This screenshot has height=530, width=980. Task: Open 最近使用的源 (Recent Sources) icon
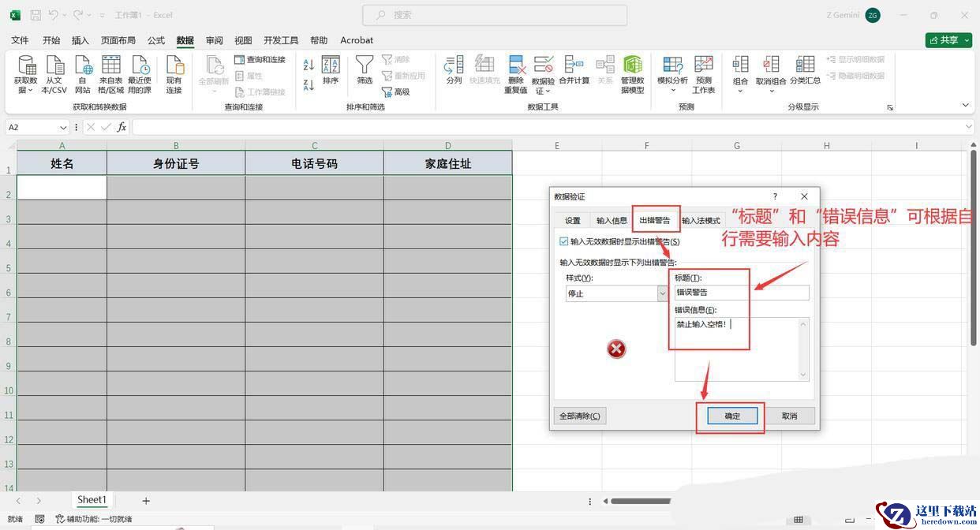pyautogui.click(x=140, y=75)
